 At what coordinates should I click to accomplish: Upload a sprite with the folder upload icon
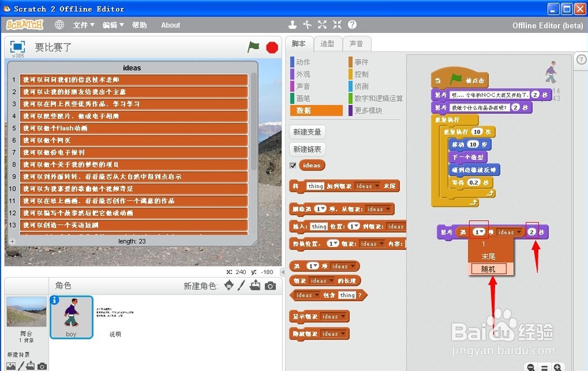255,286
